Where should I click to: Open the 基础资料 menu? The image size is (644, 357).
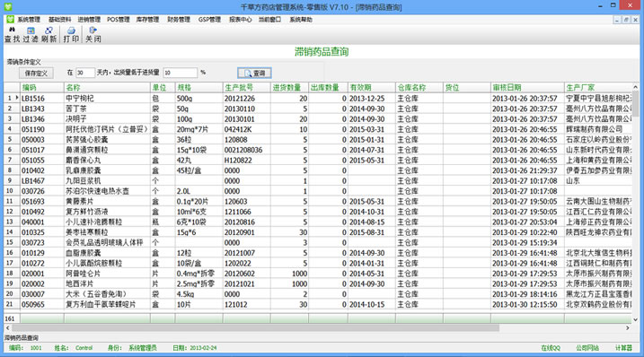click(59, 20)
